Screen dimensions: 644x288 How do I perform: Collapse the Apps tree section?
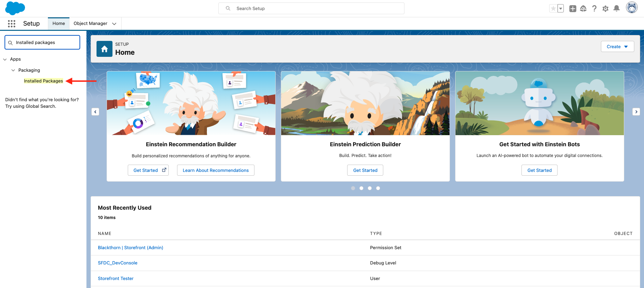(x=5, y=59)
